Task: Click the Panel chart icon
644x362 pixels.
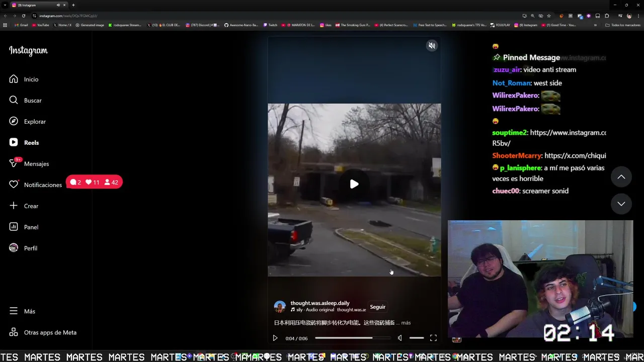Action: coord(14,227)
